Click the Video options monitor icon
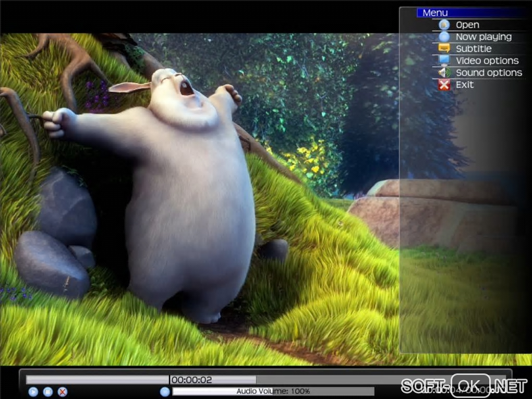532x399 pixels. click(x=444, y=61)
